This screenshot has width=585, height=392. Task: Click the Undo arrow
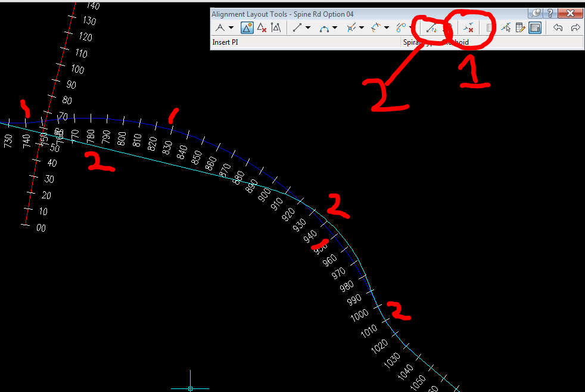(559, 27)
